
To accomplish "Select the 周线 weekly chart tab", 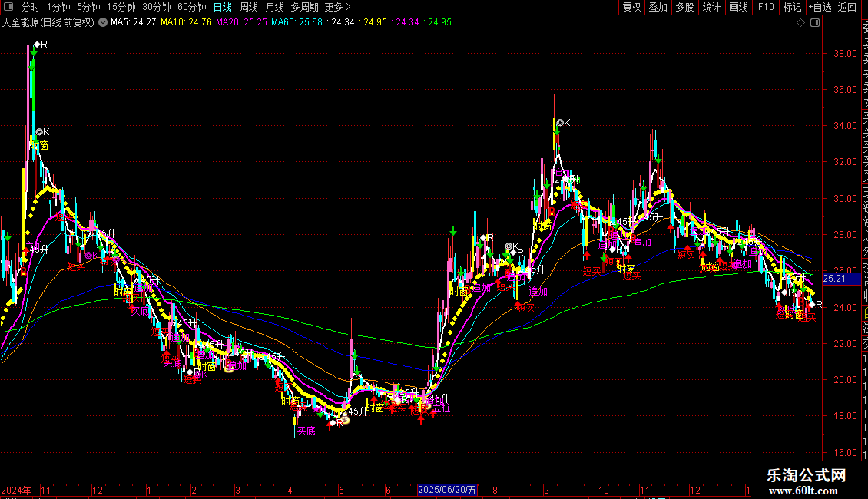I will point(249,8).
